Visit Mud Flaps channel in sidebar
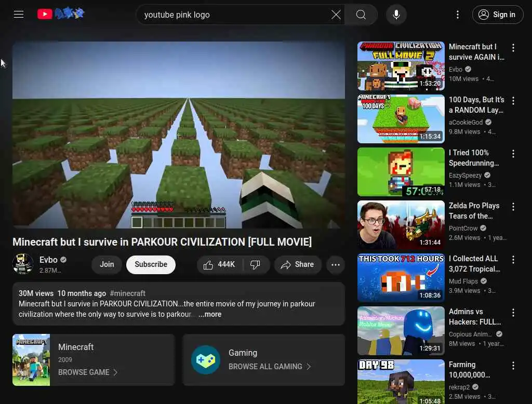Viewport: 532px width, 404px height. [x=463, y=281]
